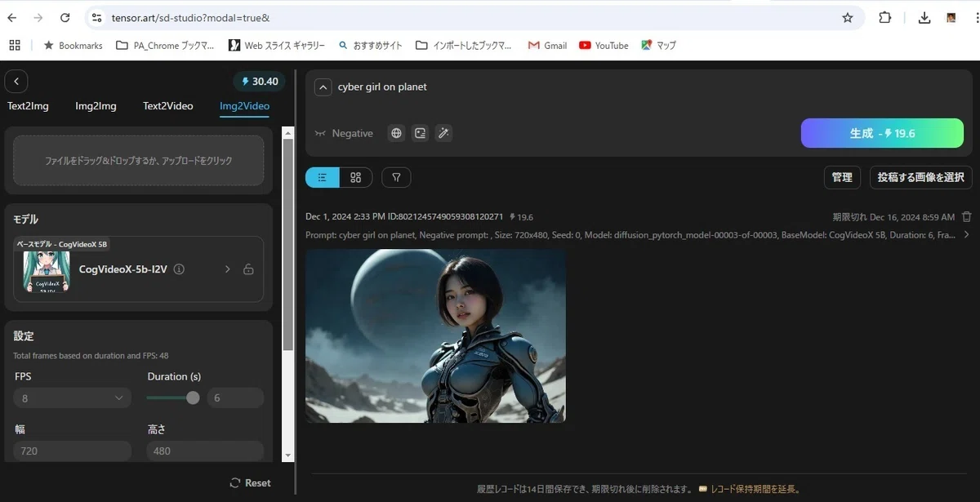This screenshot has height=502, width=980.
Task: Expand the generation prompt details chevron
Action: point(968,235)
